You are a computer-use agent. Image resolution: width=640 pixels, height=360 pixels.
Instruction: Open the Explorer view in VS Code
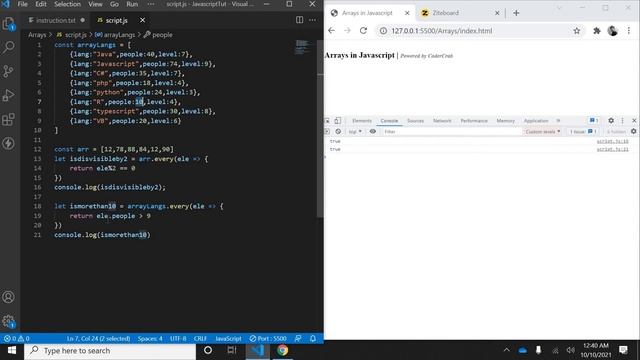[9, 24]
